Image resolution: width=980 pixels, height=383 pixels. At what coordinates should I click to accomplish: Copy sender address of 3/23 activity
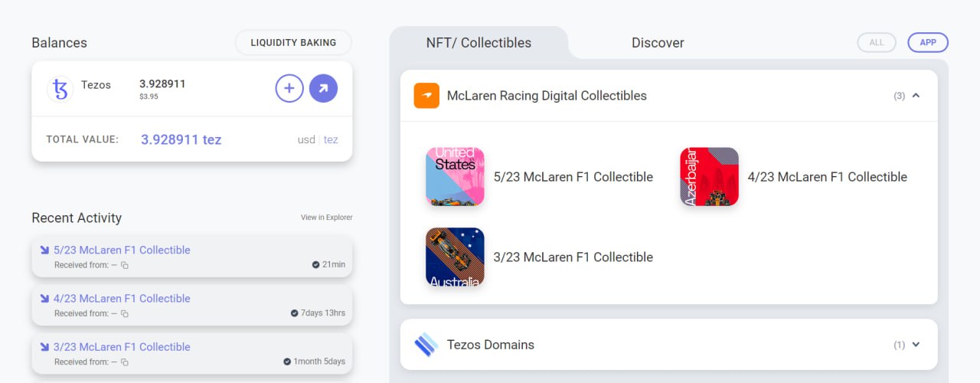point(125,362)
